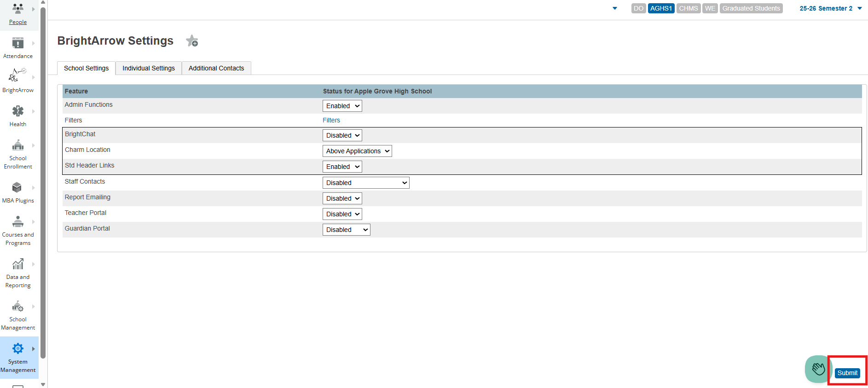Switch to the Individual Settings tab

[149, 68]
